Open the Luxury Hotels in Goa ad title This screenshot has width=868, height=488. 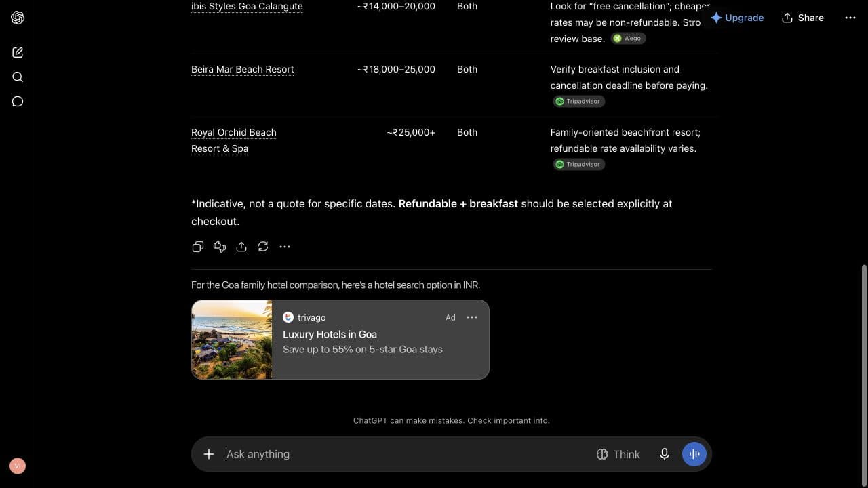click(x=330, y=334)
